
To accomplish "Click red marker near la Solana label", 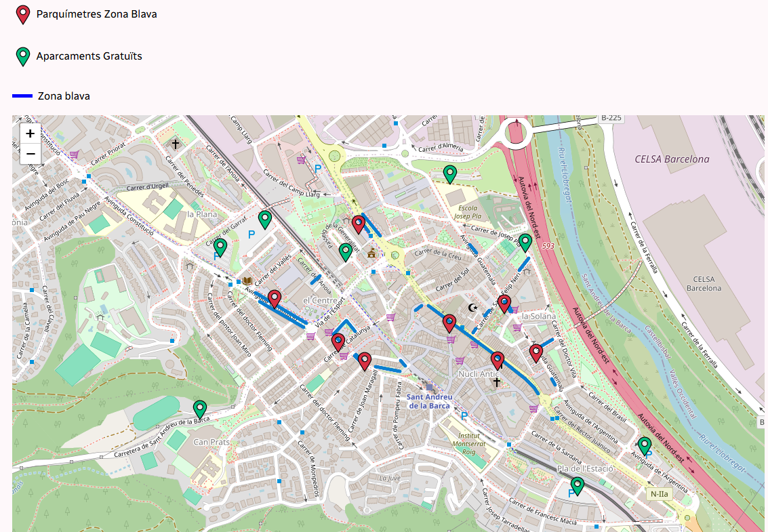I will pos(504,304).
